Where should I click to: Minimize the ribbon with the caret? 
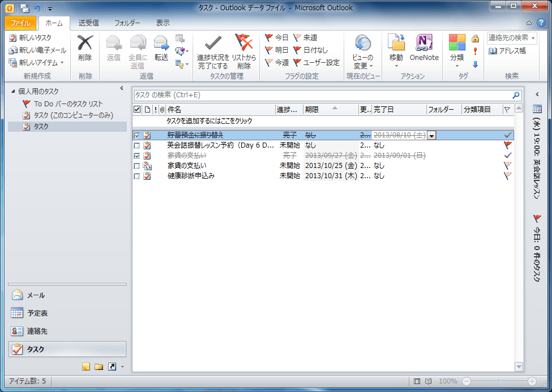pyautogui.click(x=529, y=23)
